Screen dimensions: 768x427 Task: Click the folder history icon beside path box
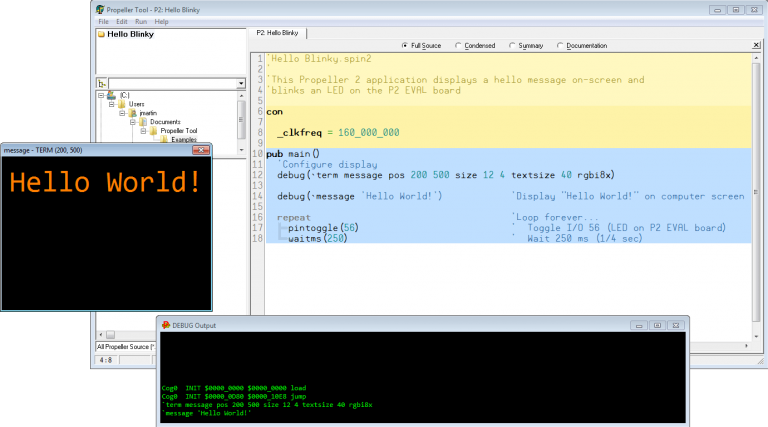click(x=101, y=84)
